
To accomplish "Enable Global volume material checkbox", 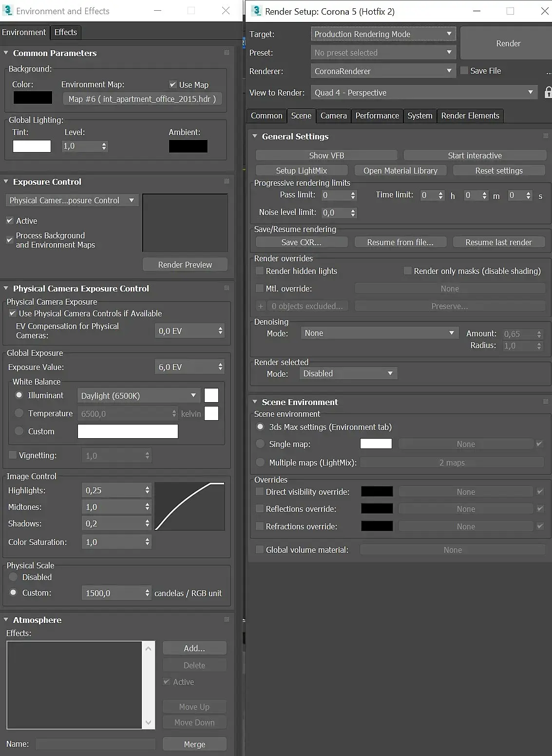I will (x=260, y=550).
